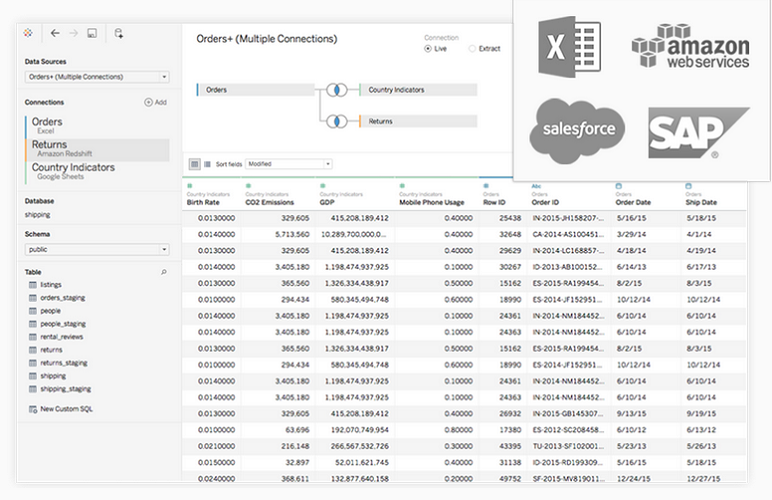Image resolution: width=772 pixels, height=500 pixels.
Task: Select the Live connection radio button
Action: [429, 48]
